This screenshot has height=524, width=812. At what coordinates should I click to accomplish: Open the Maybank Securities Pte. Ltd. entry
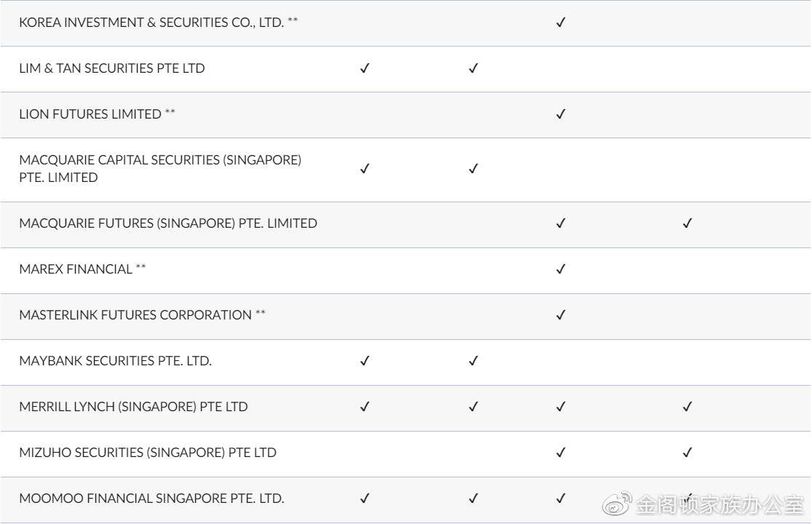coord(115,361)
